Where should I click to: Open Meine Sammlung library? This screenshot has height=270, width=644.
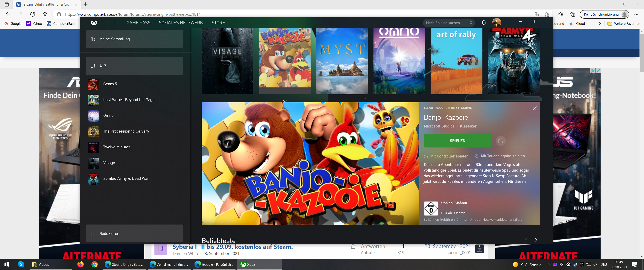point(134,39)
